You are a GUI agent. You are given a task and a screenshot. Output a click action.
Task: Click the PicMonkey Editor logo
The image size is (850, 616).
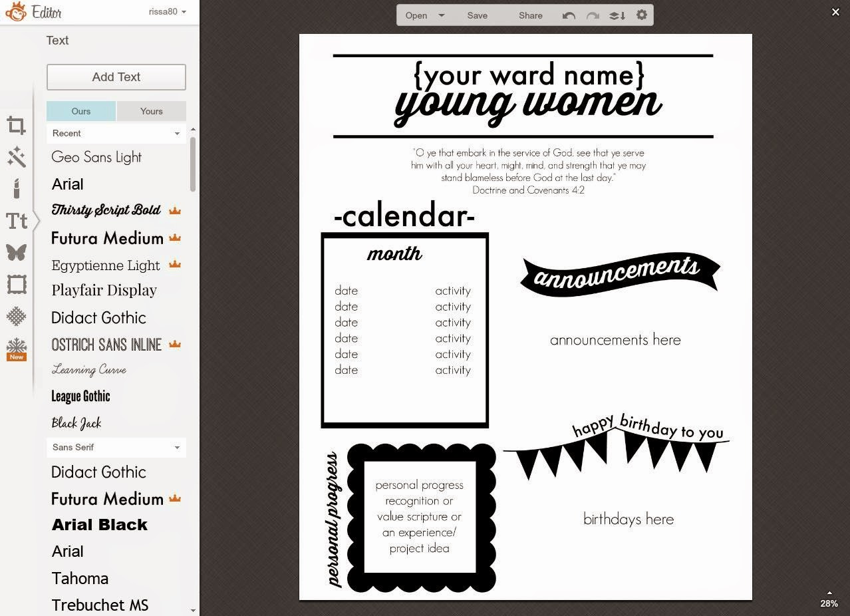(x=33, y=11)
